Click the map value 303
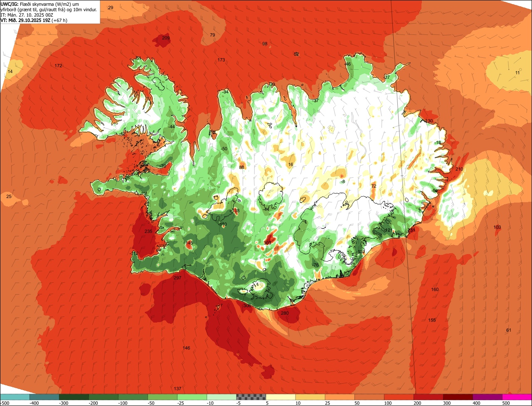This screenshot has height=406, width=532. (267, 243)
